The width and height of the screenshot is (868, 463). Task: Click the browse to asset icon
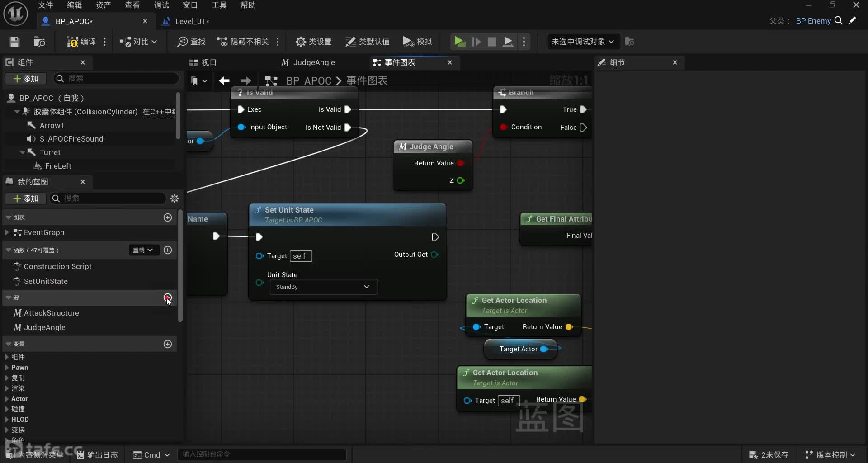pos(39,42)
